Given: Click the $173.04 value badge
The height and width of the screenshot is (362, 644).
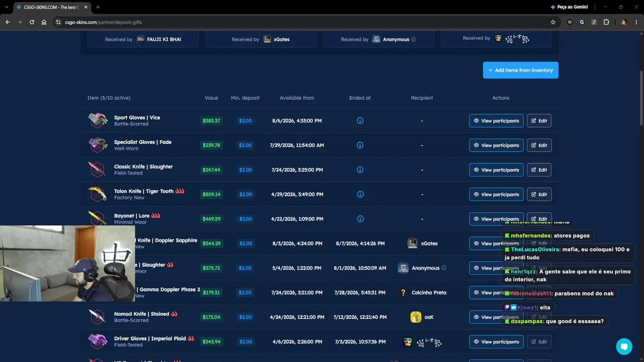Looking at the screenshot, I should pos(211,317).
